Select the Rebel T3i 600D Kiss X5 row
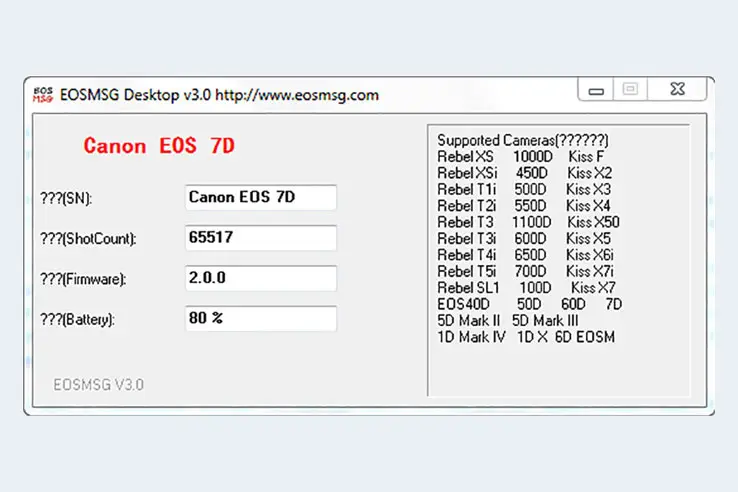Image resolution: width=738 pixels, height=492 pixels. [524, 238]
